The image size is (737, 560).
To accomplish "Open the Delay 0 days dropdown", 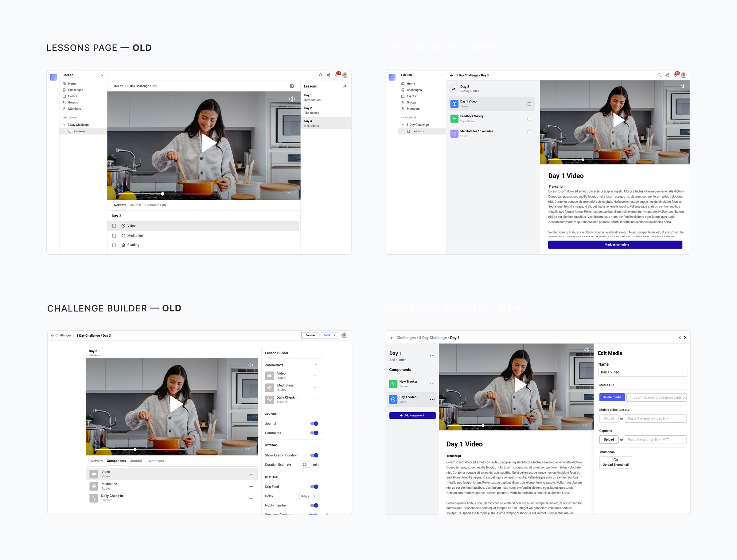I will [x=309, y=496].
